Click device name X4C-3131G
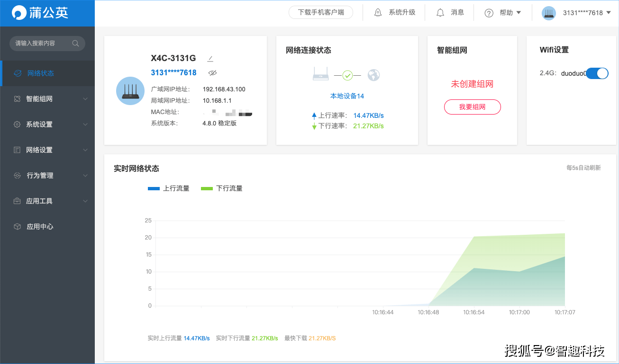The width and height of the screenshot is (619, 364). pos(173,58)
